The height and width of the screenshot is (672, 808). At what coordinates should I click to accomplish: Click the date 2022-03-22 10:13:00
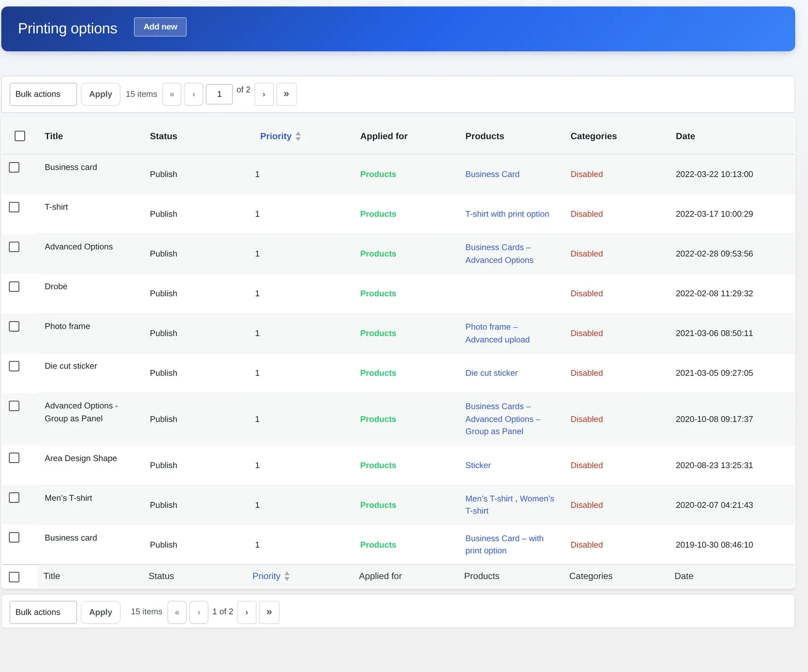coord(714,174)
